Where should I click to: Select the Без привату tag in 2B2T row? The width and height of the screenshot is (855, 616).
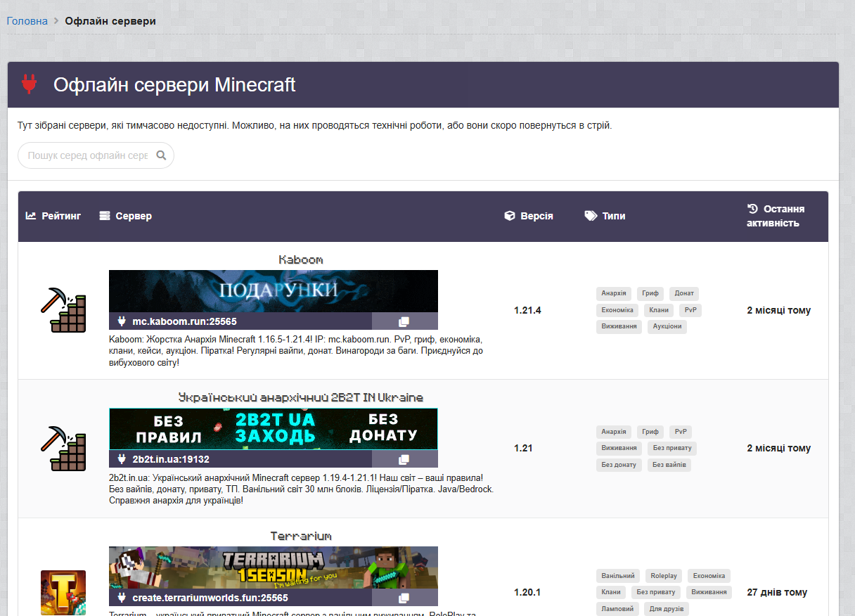click(672, 448)
